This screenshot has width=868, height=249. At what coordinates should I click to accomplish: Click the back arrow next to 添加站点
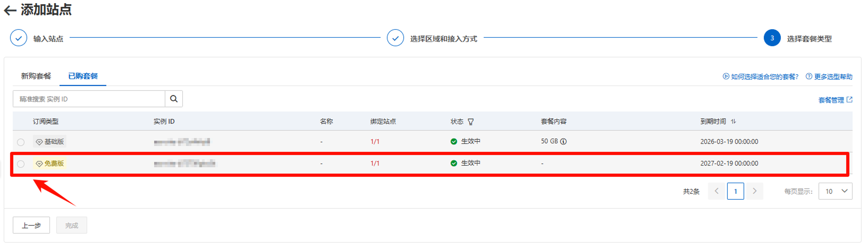point(10,10)
